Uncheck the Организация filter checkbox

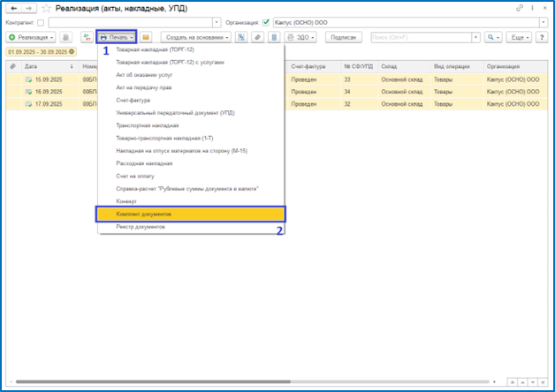[x=266, y=22]
